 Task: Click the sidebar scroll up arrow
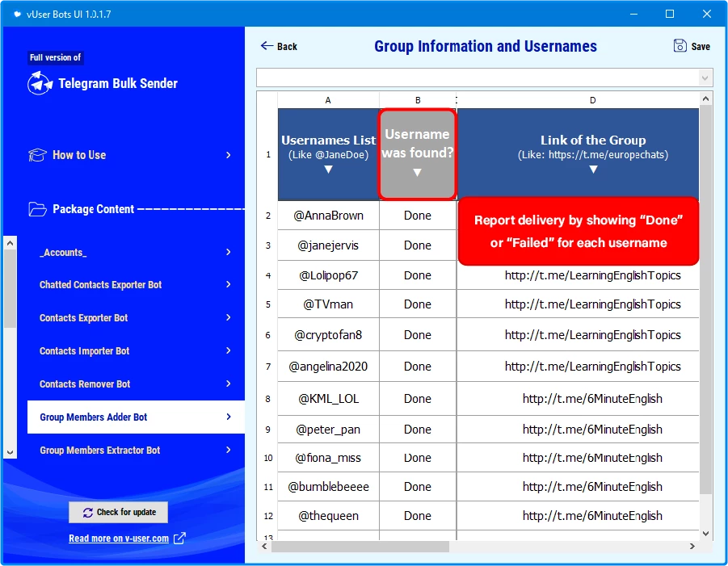click(11, 243)
